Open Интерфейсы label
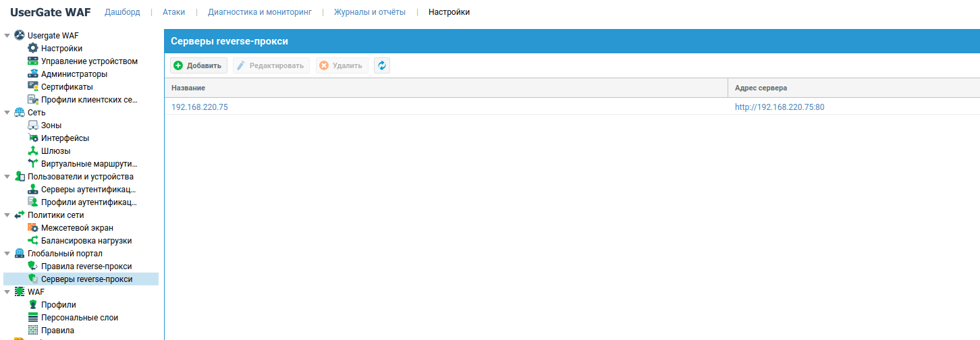Viewport: 980px width, 340px height. (65, 138)
